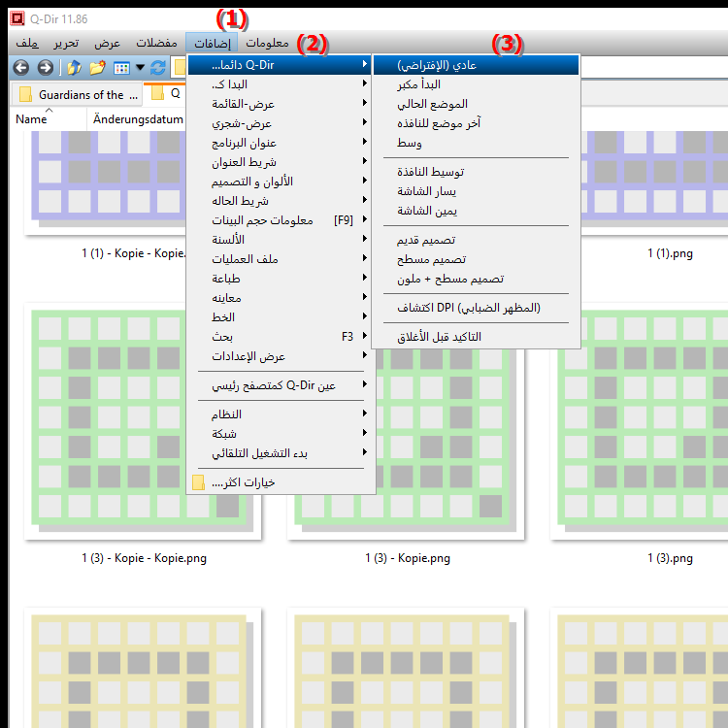The height and width of the screenshot is (728, 728).
Task: Choose خيارات اكثر menu entry
Action: click(280, 482)
